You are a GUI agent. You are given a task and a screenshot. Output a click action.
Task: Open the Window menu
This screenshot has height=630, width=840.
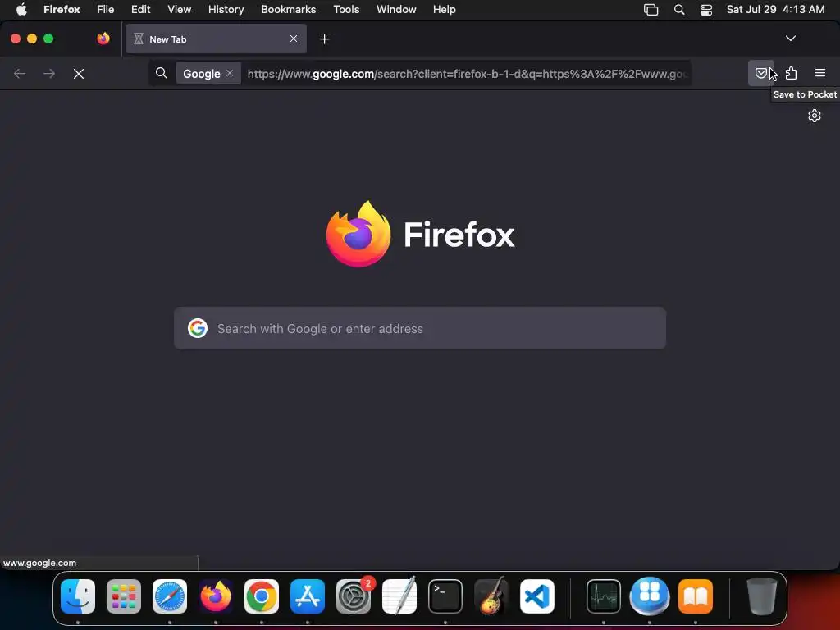(x=396, y=10)
